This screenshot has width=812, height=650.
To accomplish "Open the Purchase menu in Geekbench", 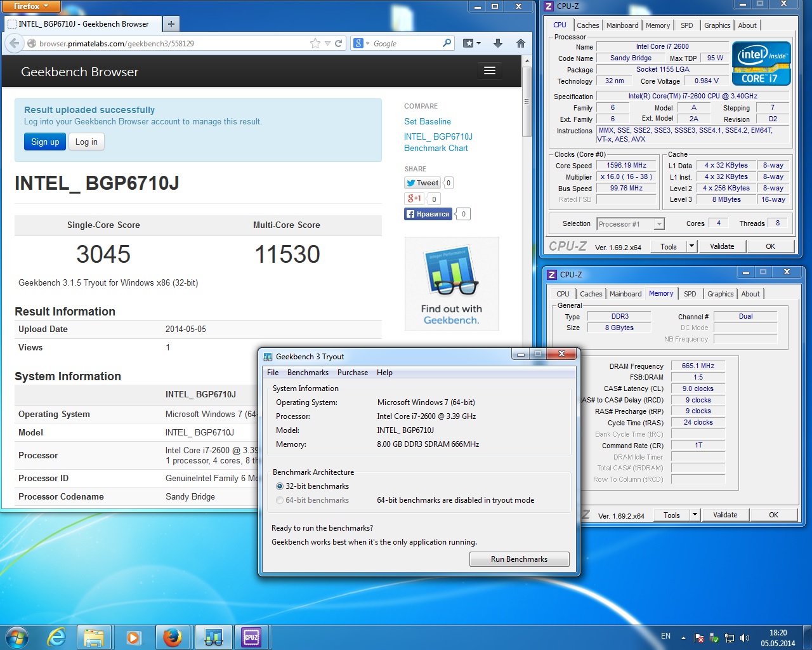I will (353, 373).
